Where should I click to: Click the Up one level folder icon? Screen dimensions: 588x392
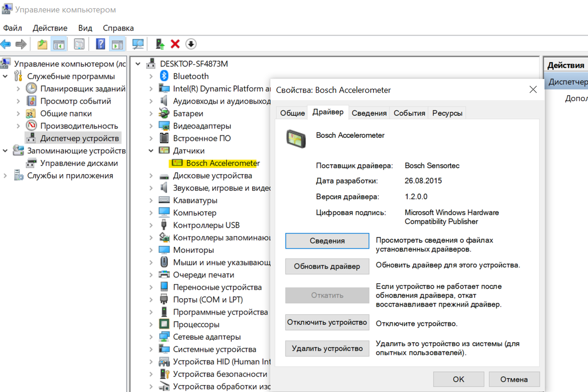43,44
